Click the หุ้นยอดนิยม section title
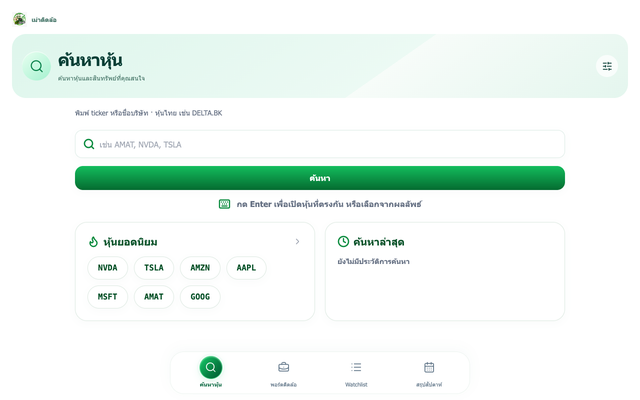This screenshot has width=640, height=400. [130, 242]
